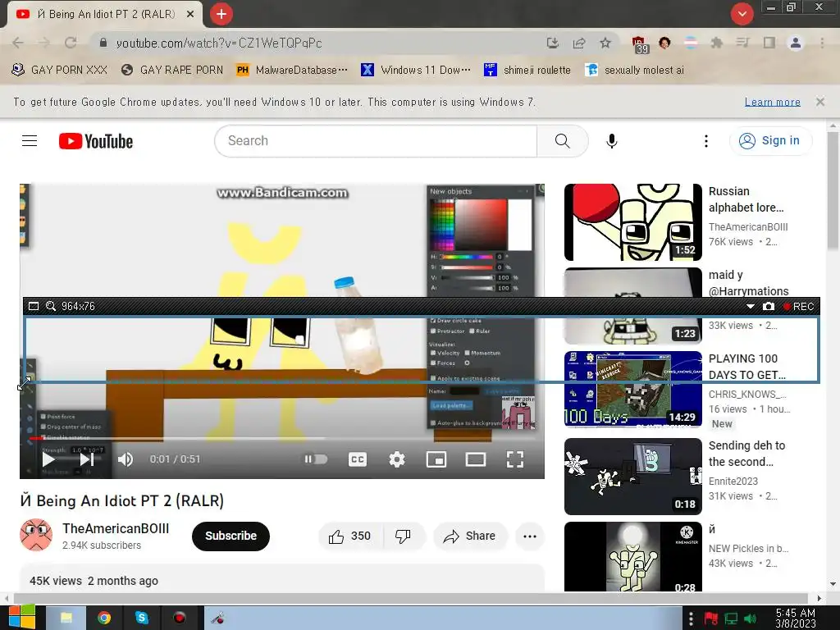Viewport: 840px width, 630px height.
Task: Open YouTube settings three-dot menu
Action: point(706,141)
